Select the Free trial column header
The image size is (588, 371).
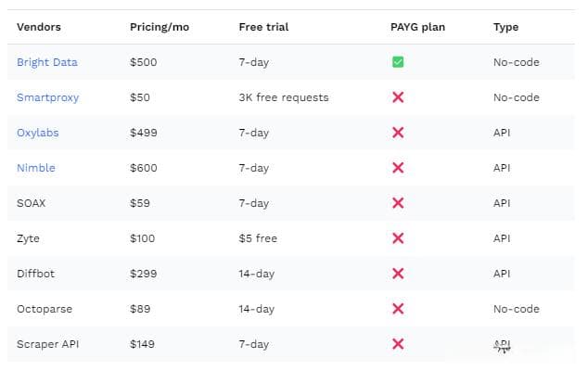263,27
